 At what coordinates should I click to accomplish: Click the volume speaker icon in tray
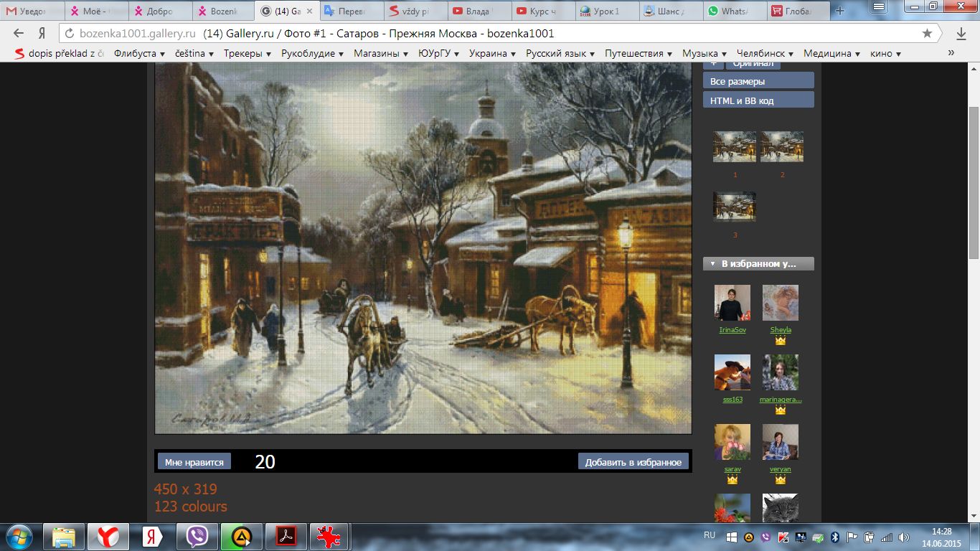pyautogui.click(x=903, y=537)
